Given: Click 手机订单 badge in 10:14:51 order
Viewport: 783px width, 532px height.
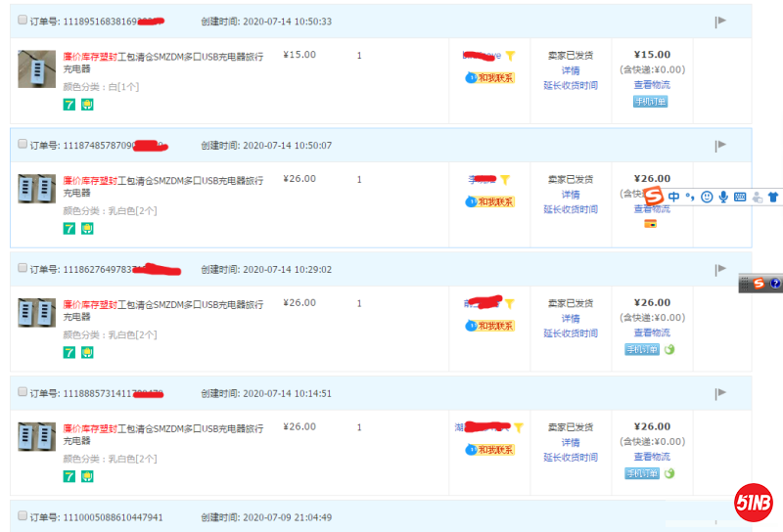Looking at the screenshot, I should [x=642, y=473].
